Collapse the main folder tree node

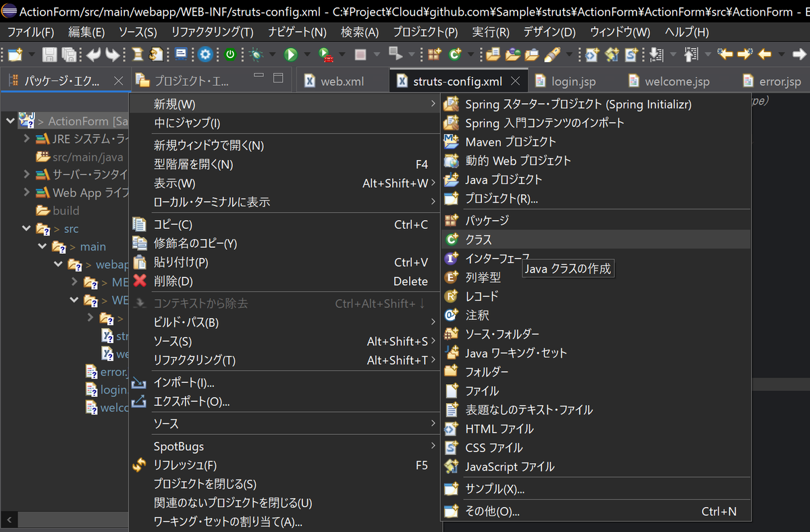(x=43, y=246)
